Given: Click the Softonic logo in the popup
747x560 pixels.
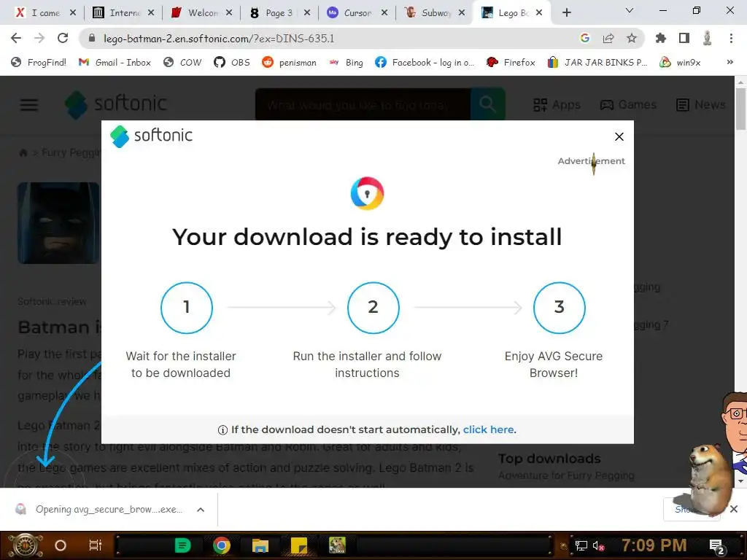Looking at the screenshot, I should coord(151,136).
